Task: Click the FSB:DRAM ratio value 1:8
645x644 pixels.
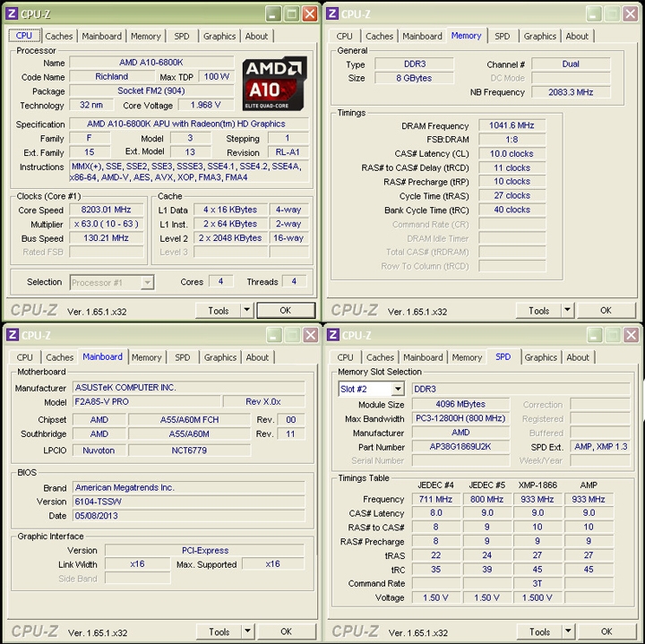Action: [x=512, y=140]
